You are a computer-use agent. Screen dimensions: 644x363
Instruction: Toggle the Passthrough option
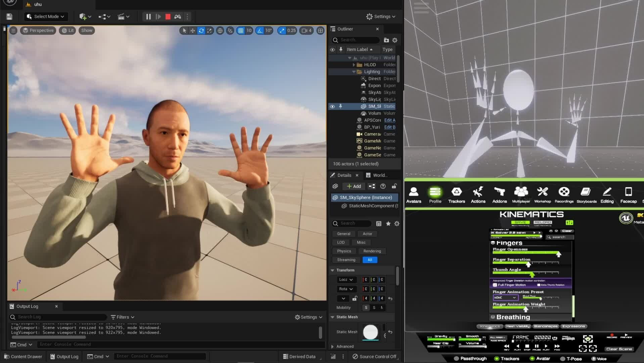point(456,359)
